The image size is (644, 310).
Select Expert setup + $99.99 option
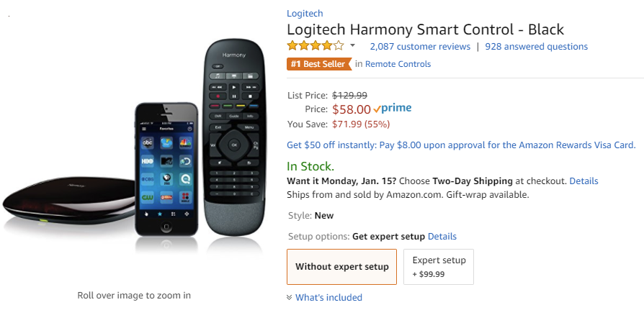pos(439,266)
